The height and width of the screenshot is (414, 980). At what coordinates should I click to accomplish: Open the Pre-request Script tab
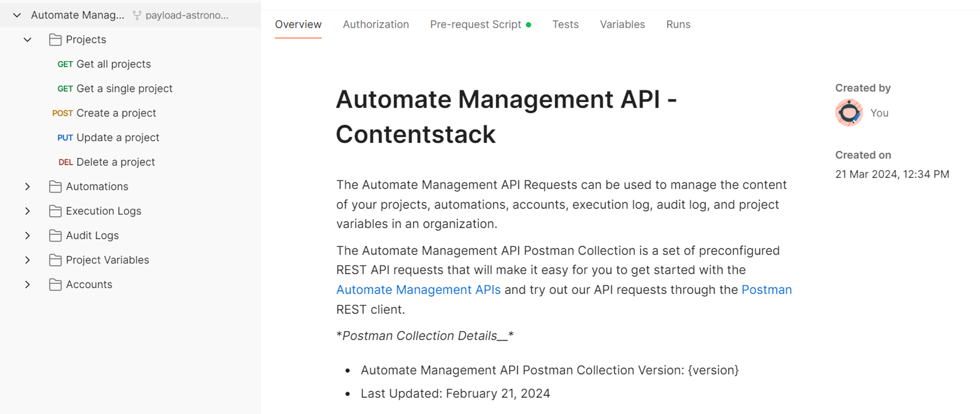point(480,24)
